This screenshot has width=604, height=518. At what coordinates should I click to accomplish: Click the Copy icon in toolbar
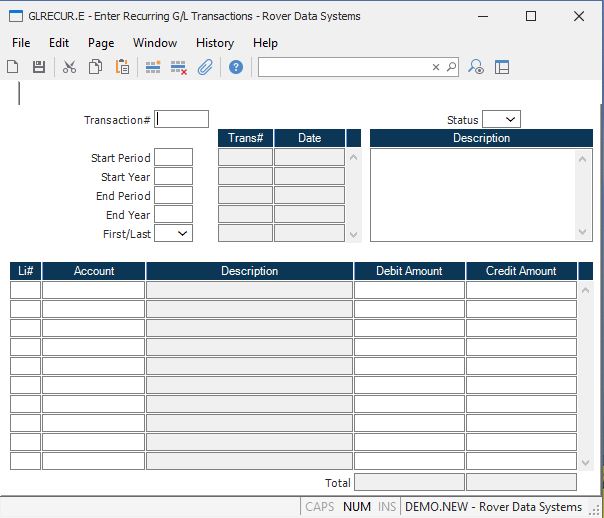pos(95,67)
